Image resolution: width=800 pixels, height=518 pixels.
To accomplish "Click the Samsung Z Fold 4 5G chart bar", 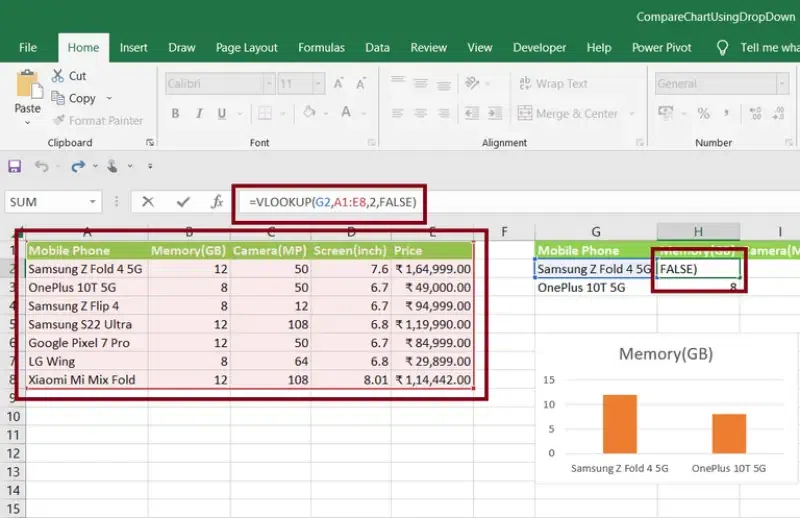I will click(x=621, y=424).
